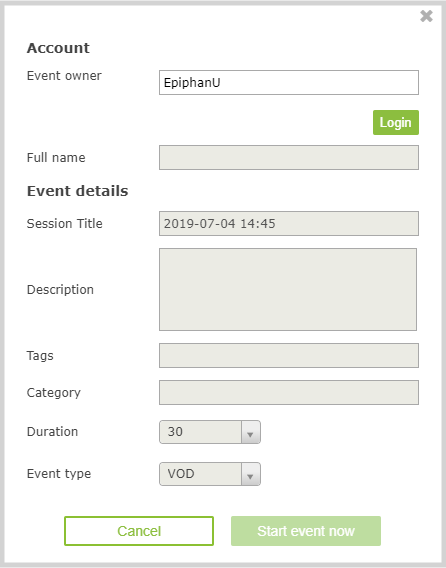Open the Event type combo box showing VOD

[210, 474]
